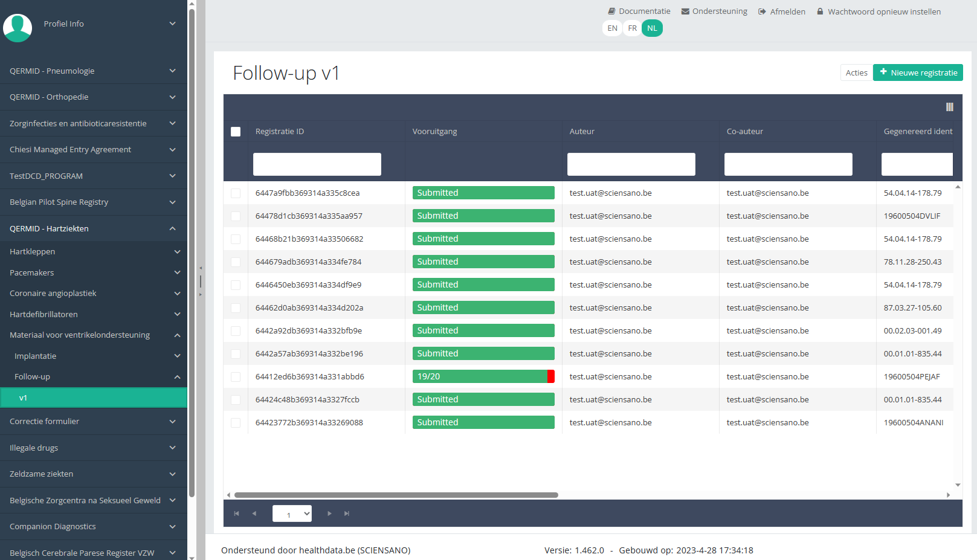Viewport: 977px width, 560px height.
Task: Click the Registratie ID filter input field
Action: click(x=317, y=164)
